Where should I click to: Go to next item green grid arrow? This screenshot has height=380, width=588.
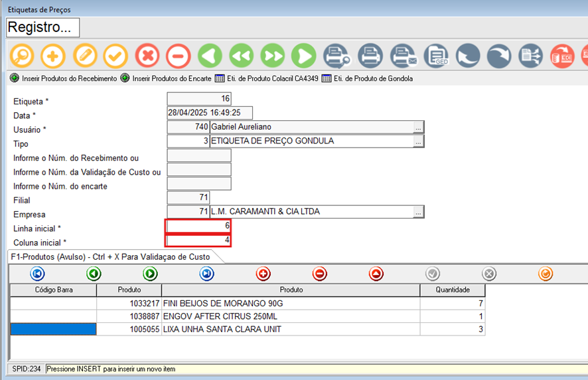(x=151, y=274)
